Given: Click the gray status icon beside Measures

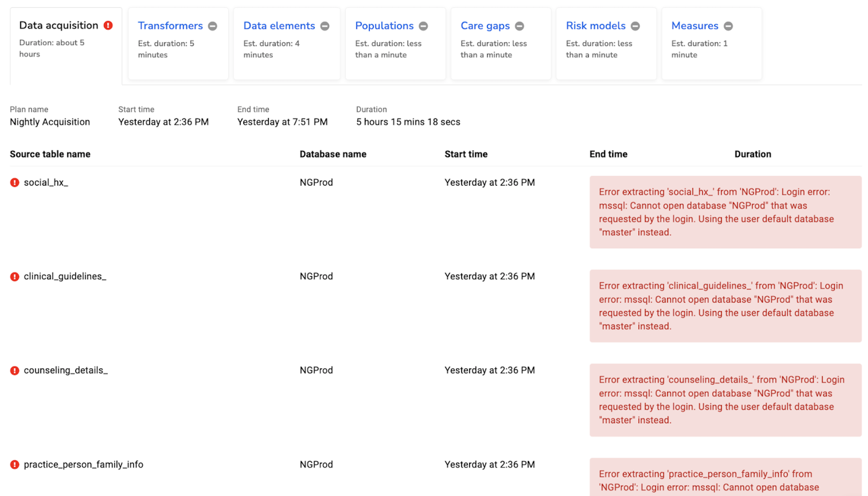Looking at the screenshot, I should pyautogui.click(x=728, y=26).
